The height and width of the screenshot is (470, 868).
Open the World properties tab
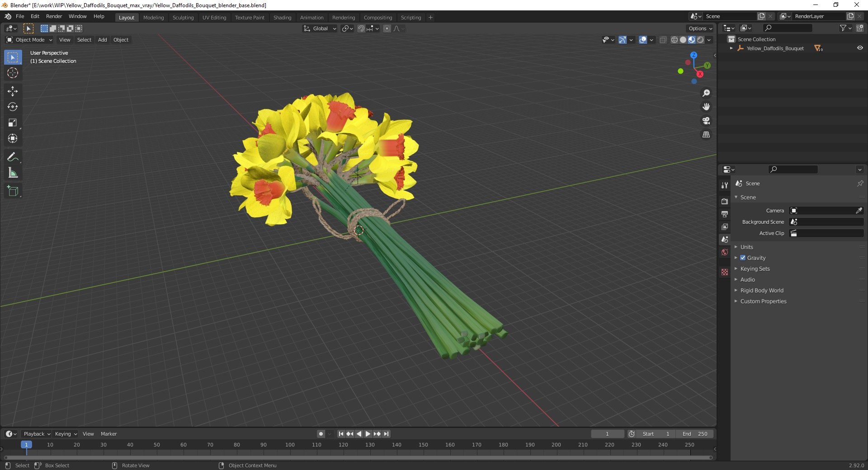[725, 252]
